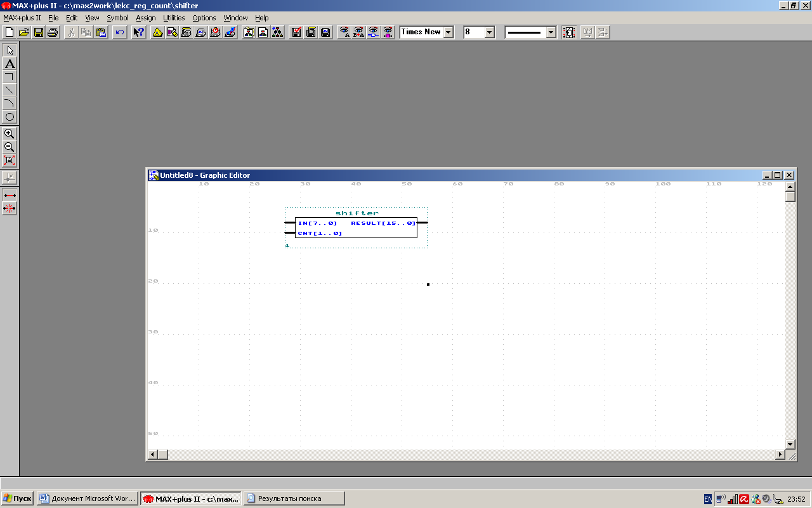
Task: Click the Zoom Out magnifier
Action: [x=10, y=147]
